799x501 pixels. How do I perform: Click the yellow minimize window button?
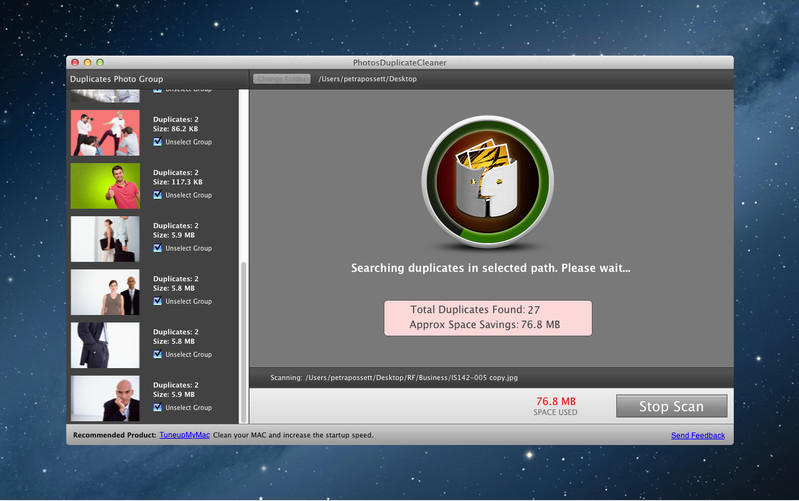[87, 62]
